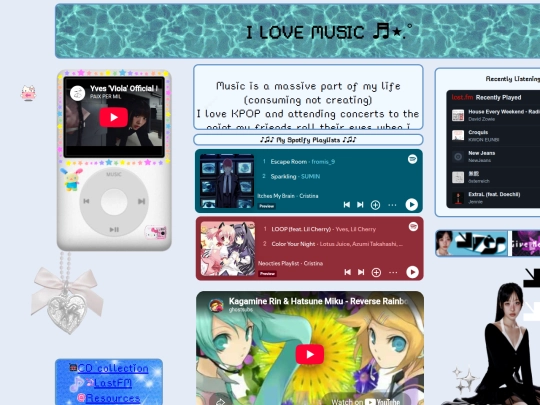The width and height of the screenshot is (540, 405).
Task: Save Itches My Brain playlist with plus icon
Action: (375, 205)
